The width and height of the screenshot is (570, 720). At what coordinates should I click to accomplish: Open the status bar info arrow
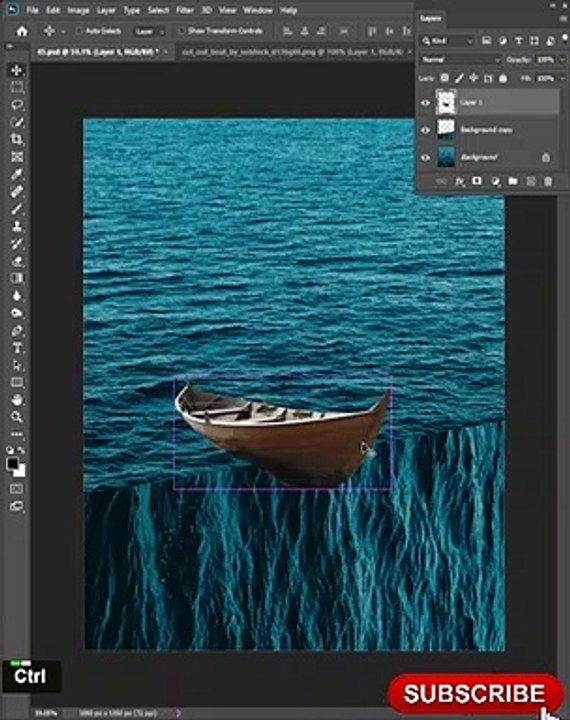pos(178,713)
